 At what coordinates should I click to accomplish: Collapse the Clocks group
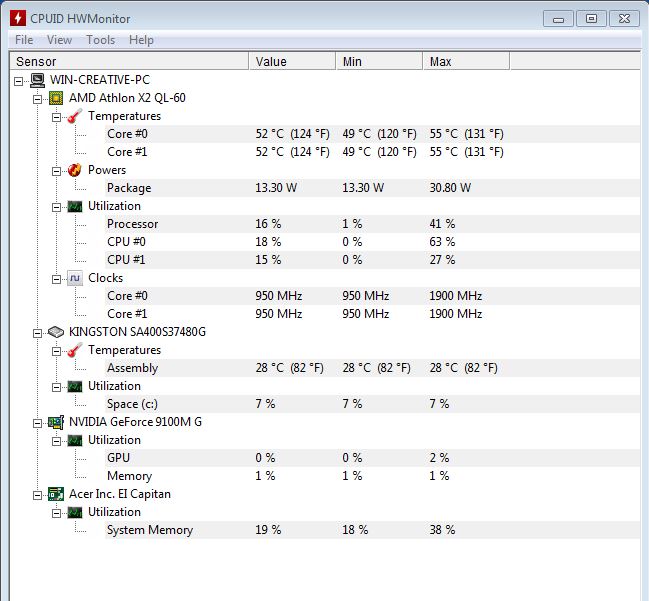pyautogui.click(x=57, y=279)
